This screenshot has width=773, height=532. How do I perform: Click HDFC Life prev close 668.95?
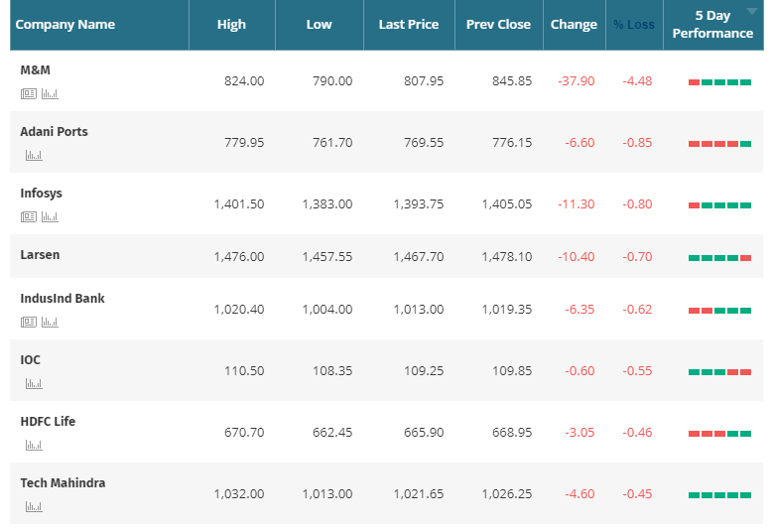click(x=512, y=433)
